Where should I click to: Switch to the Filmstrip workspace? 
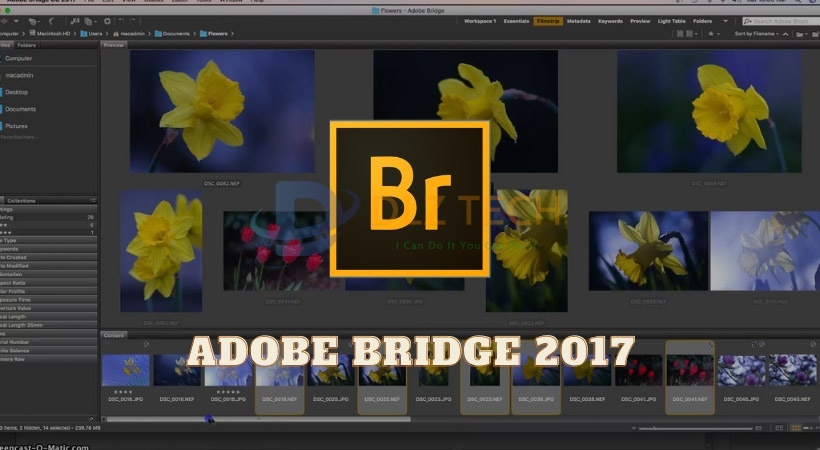[547, 21]
